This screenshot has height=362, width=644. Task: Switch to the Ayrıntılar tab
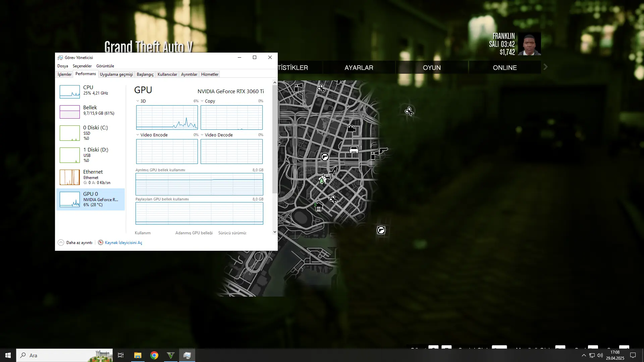click(x=189, y=74)
